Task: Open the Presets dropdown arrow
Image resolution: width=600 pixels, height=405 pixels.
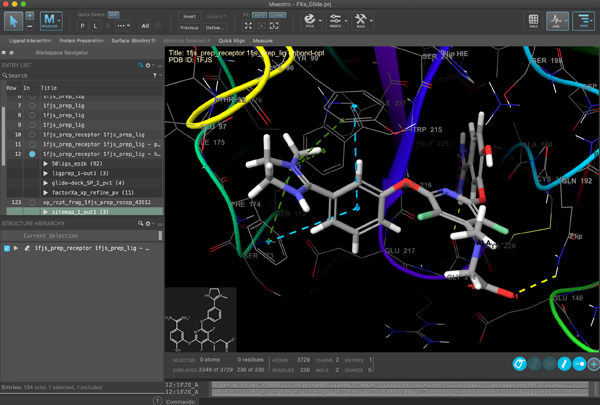Action: point(346,21)
